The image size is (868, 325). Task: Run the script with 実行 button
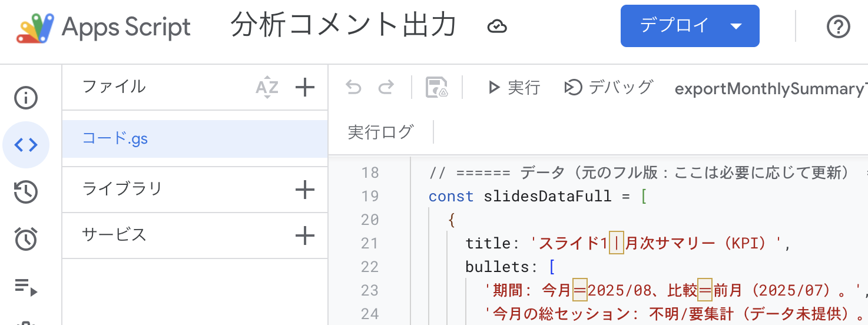click(513, 88)
